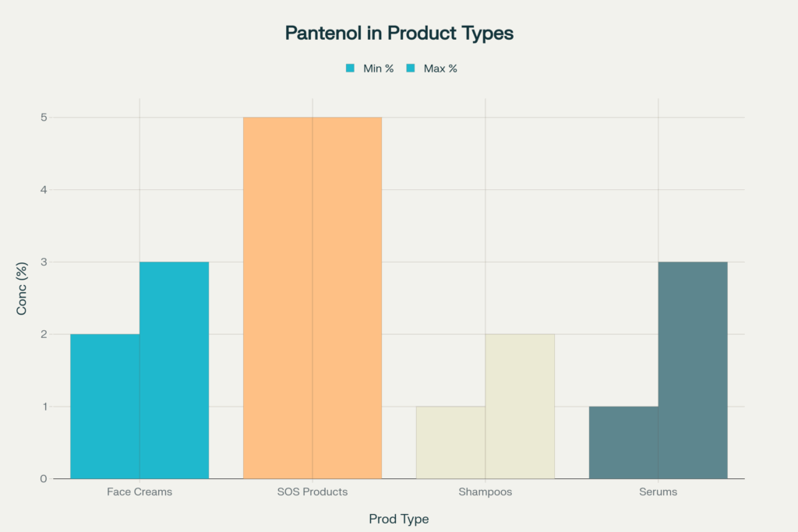Viewport: 798px width, 532px height.
Task: Select the Shampoos minimum bar
Action: click(x=451, y=442)
